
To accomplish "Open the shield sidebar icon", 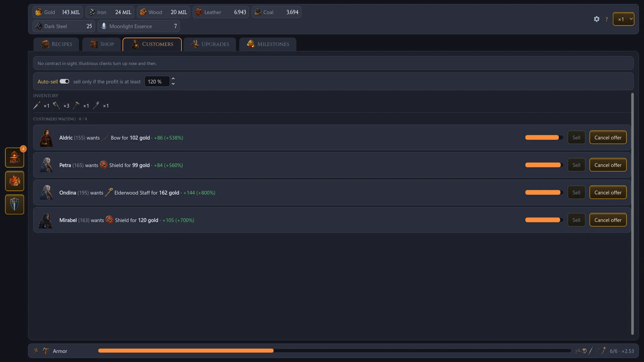I will pyautogui.click(x=14, y=204).
